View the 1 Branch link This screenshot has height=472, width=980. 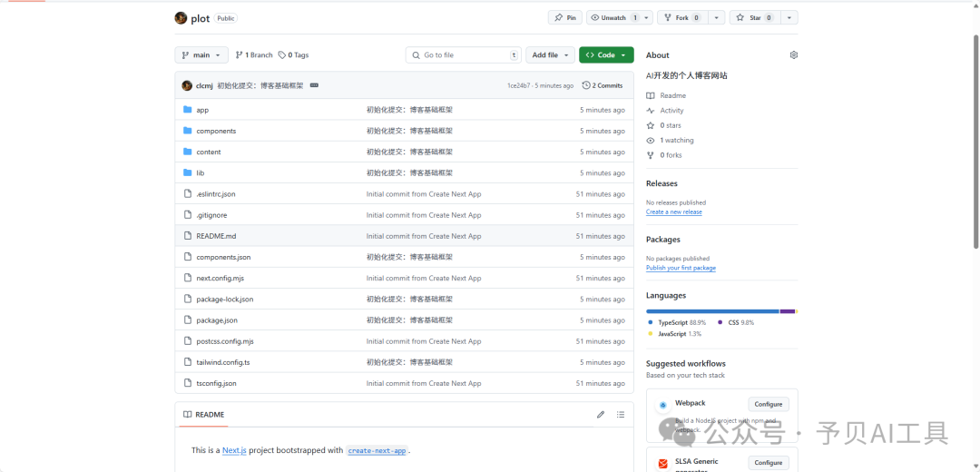(x=254, y=55)
